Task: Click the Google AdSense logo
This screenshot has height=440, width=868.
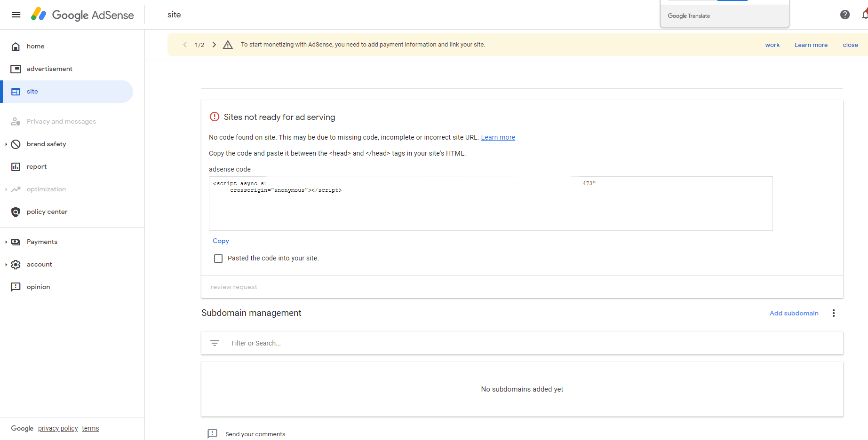Action: (82, 15)
